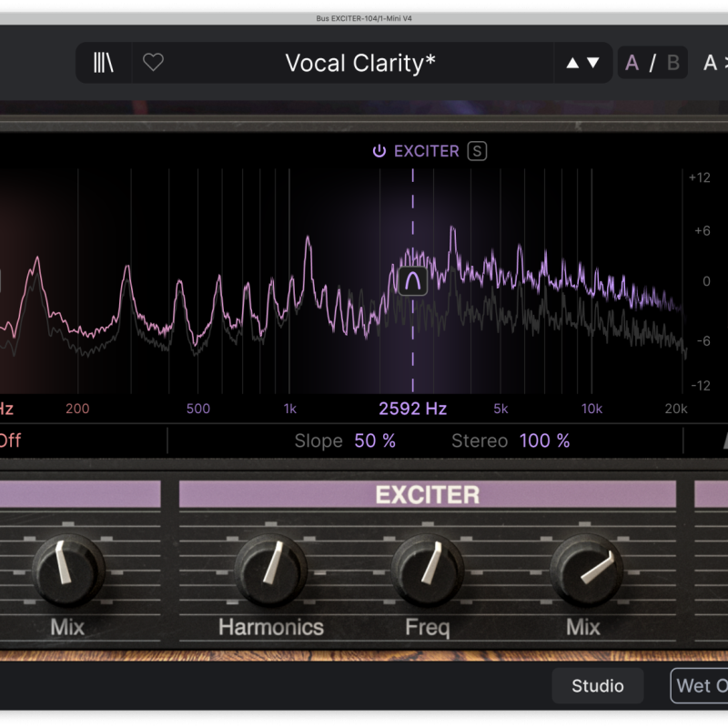Switch to the A state
This screenshot has width=728, height=728.
(x=632, y=63)
